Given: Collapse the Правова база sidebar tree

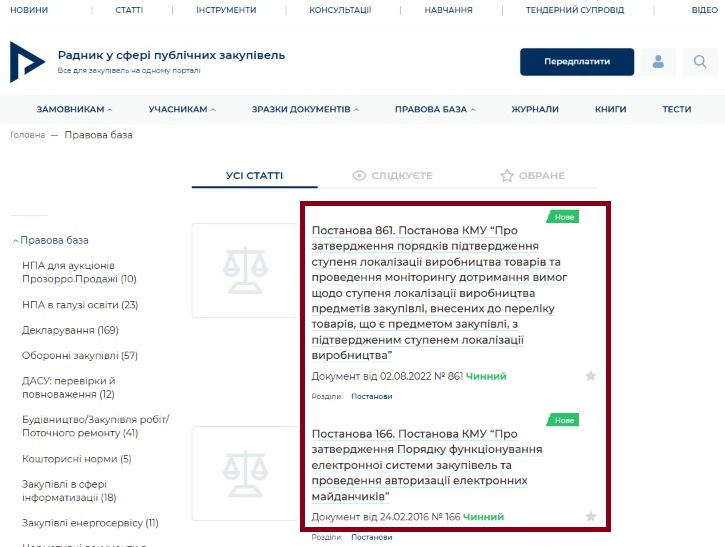Looking at the screenshot, I should [52, 240].
